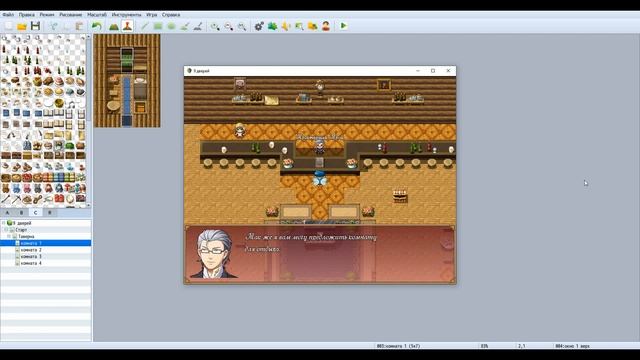The width and height of the screenshot is (640, 360).
Task: Click the game dialogue message box
Action: click(320, 254)
